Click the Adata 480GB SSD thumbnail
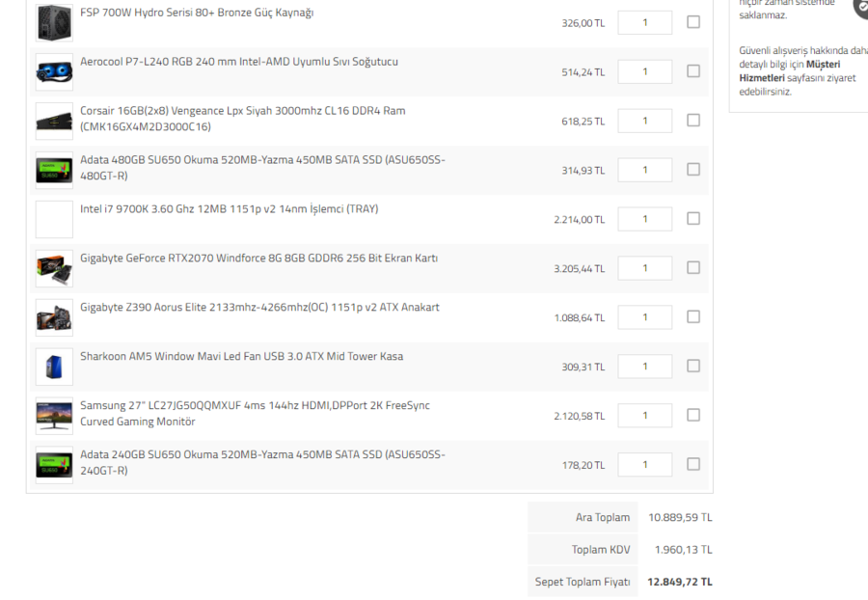This screenshot has height=600, width=868. point(54,171)
